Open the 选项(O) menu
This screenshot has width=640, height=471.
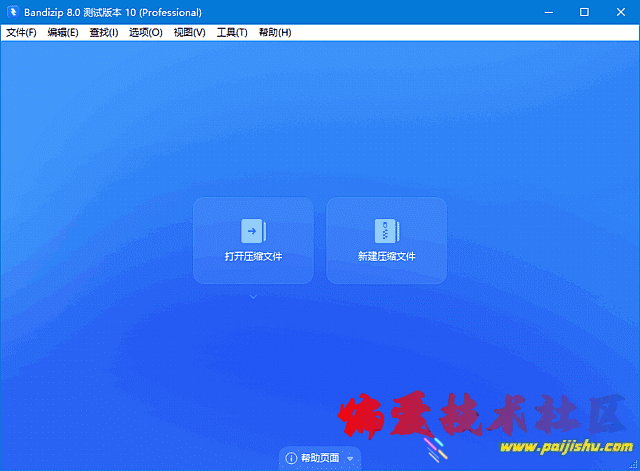pyautogui.click(x=146, y=33)
